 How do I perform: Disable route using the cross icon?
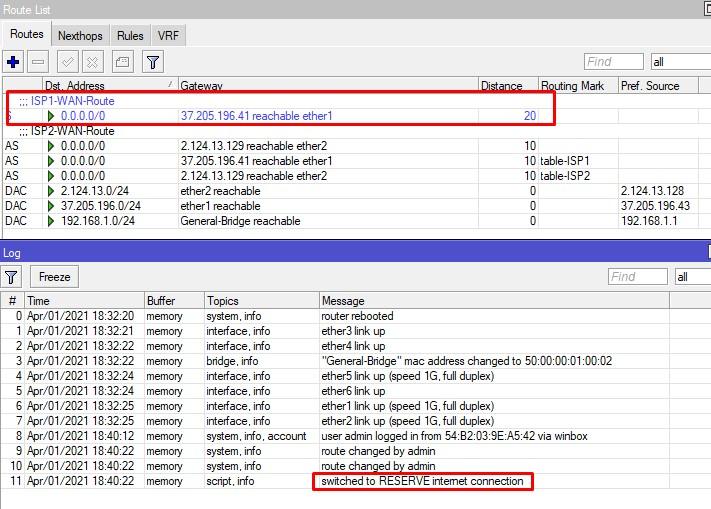click(93, 62)
